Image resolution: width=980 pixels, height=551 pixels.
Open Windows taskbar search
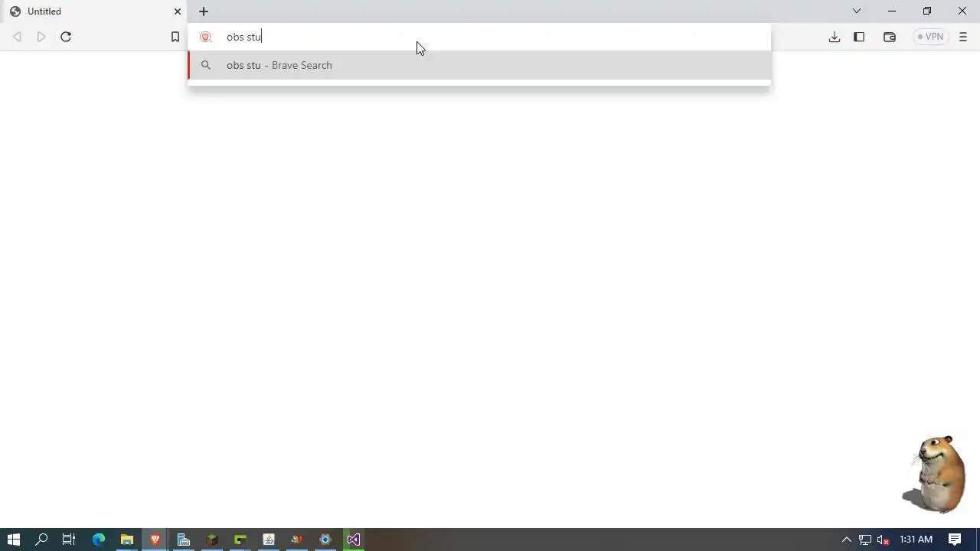[41, 540]
